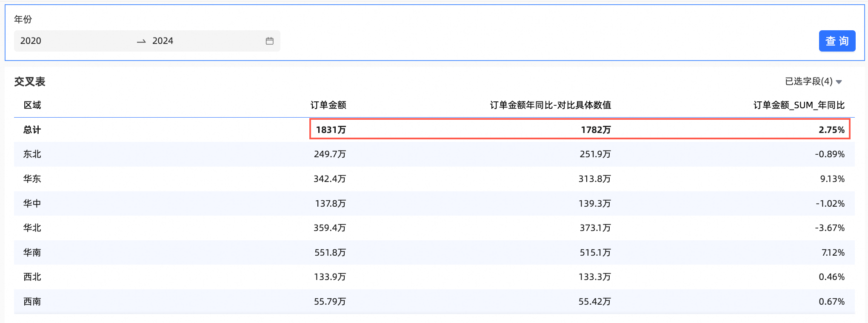Click the 359.4万 order amount cell
Viewport: 868px width, 323px height.
pyautogui.click(x=330, y=228)
